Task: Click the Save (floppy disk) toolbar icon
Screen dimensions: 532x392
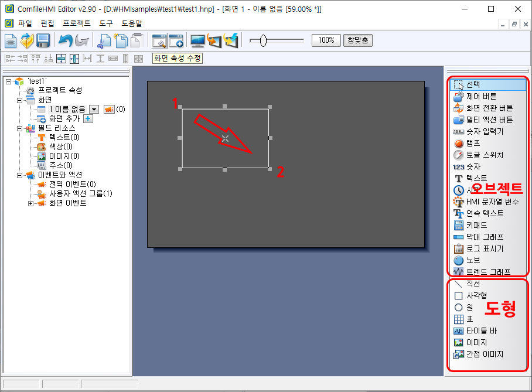Action: 43,40
